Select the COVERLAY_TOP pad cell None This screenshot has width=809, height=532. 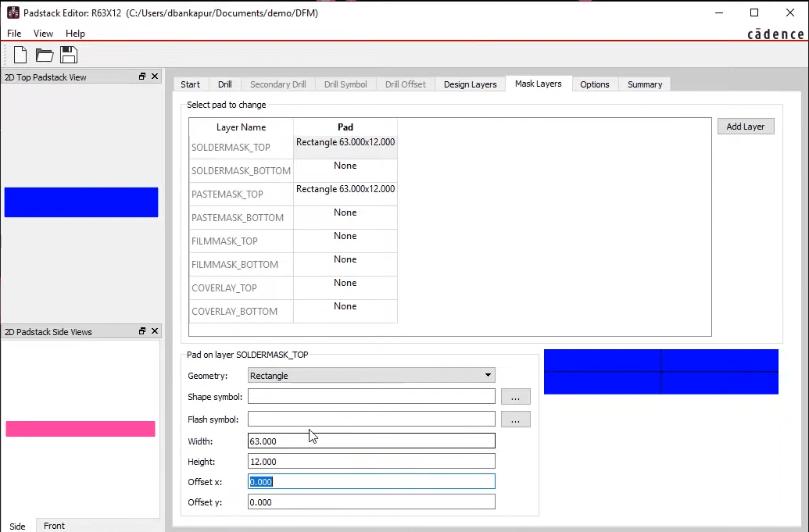pos(345,287)
